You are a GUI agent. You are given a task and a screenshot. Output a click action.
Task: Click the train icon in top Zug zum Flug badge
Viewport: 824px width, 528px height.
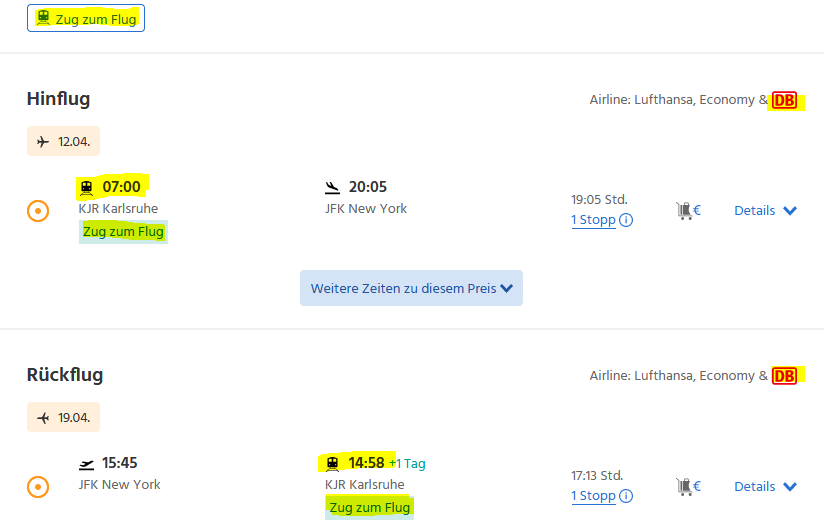click(43, 18)
